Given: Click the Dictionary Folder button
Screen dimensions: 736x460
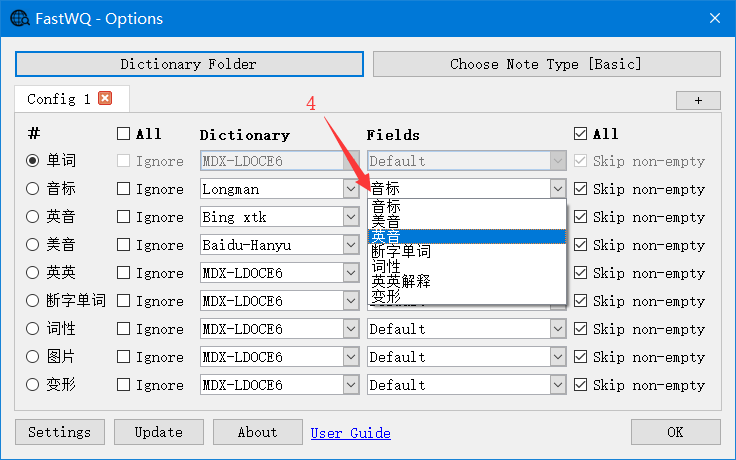Looking at the screenshot, I should coord(189,64).
